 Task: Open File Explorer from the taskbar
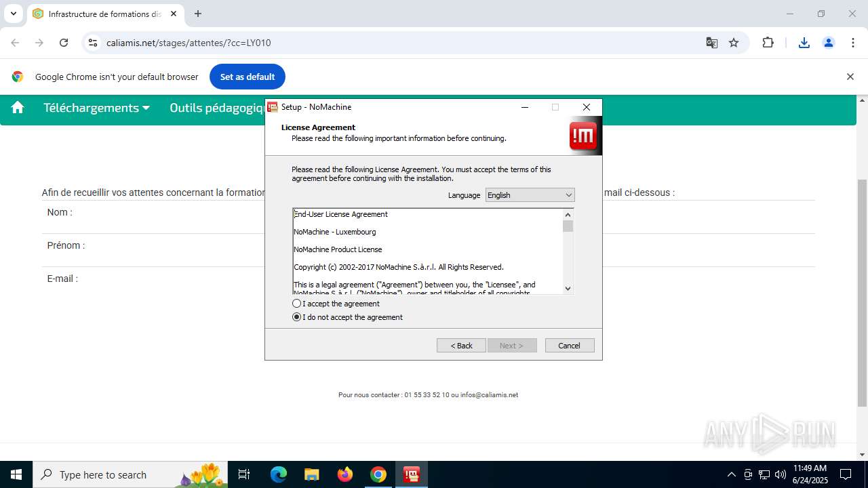point(311,474)
